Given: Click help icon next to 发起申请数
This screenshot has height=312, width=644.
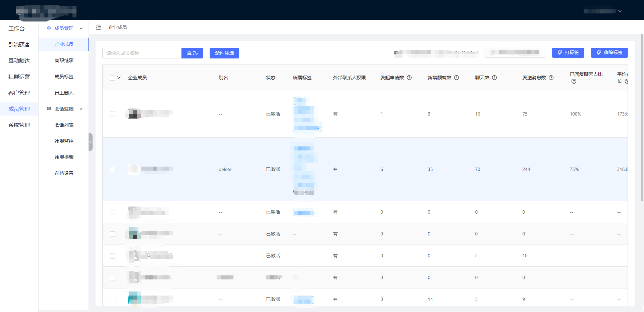Looking at the screenshot, I should 409,78.
